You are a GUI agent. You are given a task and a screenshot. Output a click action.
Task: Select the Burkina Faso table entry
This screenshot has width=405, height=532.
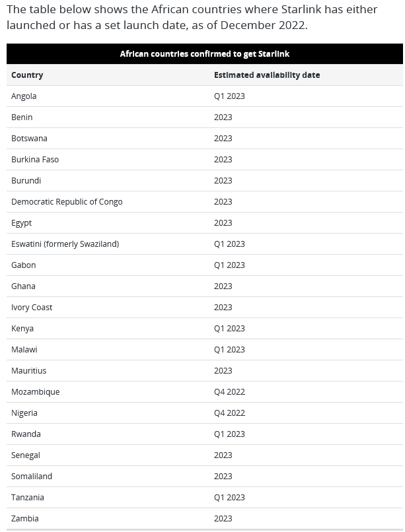click(35, 160)
